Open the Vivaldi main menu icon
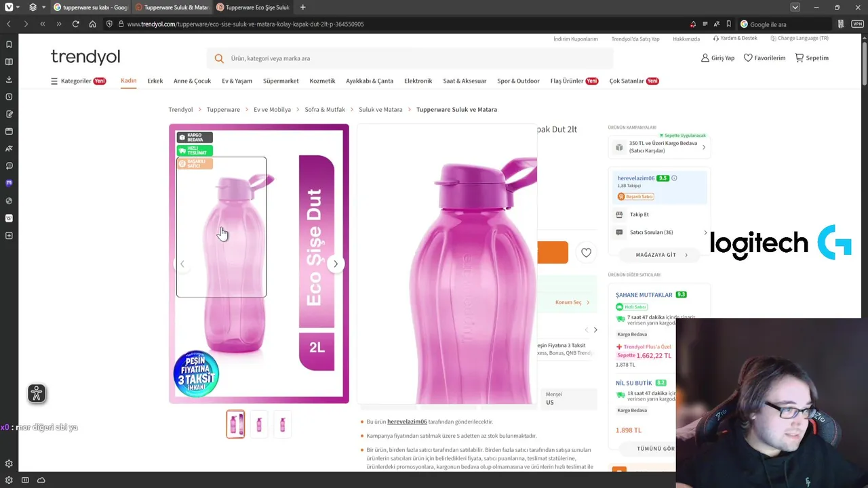The width and height of the screenshot is (868, 488). tap(9, 7)
